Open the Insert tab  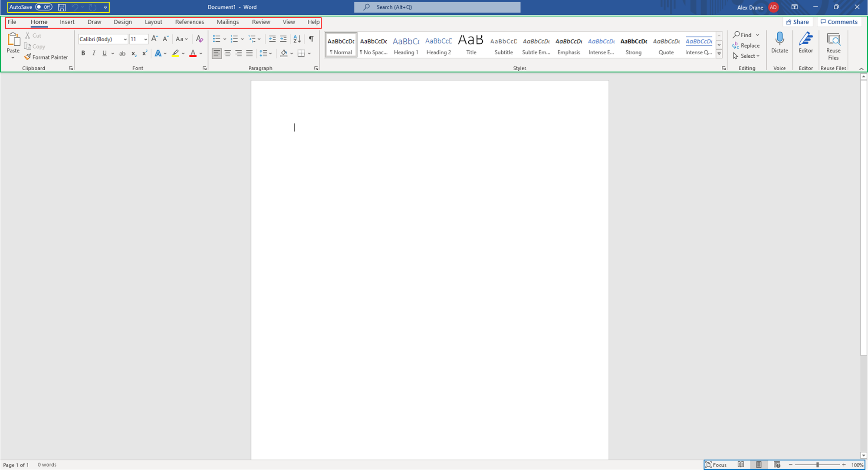point(67,22)
